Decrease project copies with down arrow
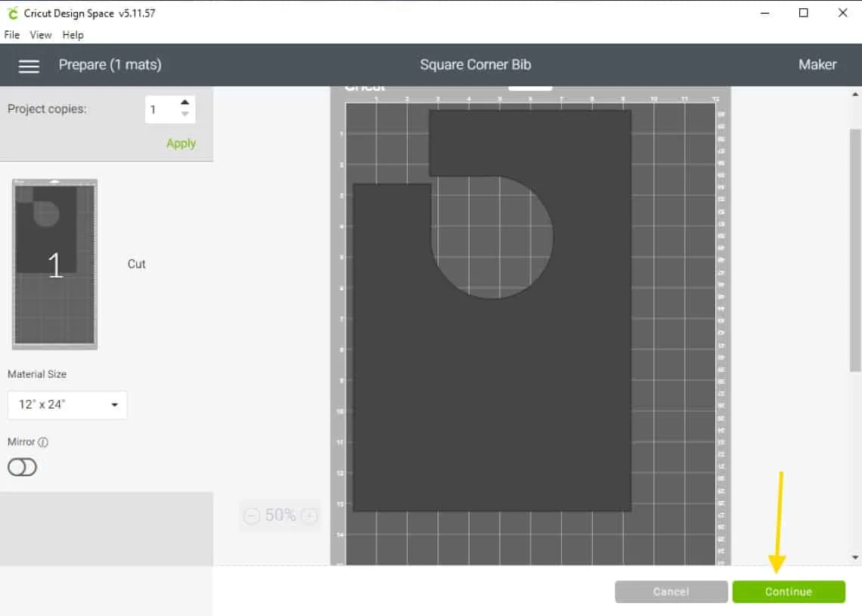This screenshot has height=616, width=862. [x=184, y=114]
